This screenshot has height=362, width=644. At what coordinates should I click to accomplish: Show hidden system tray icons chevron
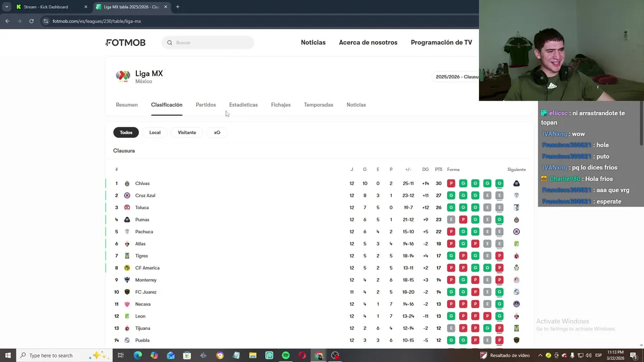[540, 355]
